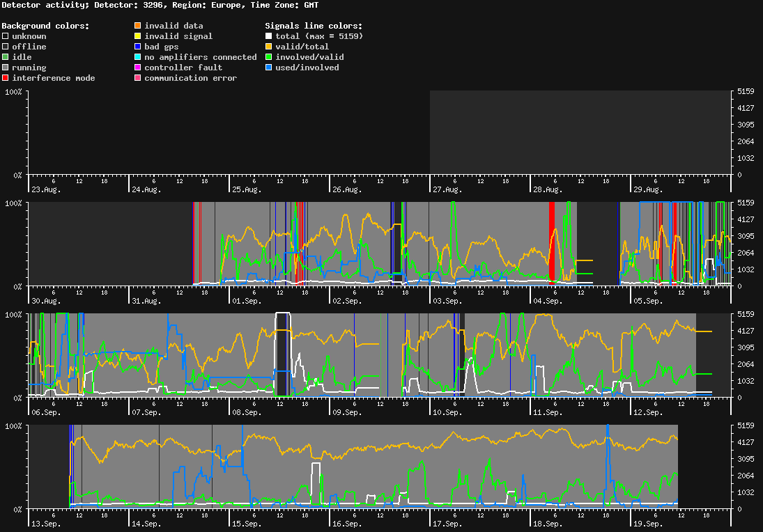The height and width of the screenshot is (532, 763).
Task: Click the cyan 'no amplifiers connected' swatch
Action: (x=138, y=57)
